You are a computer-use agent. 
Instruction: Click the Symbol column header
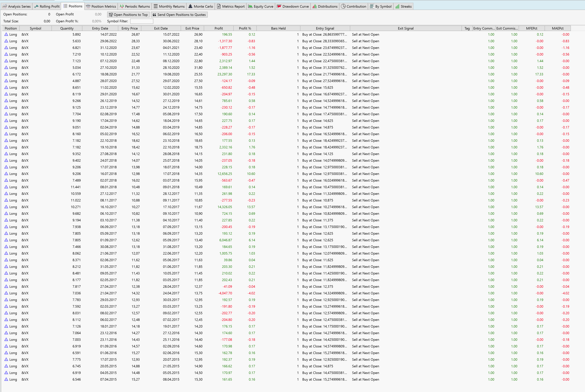(x=35, y=28)
